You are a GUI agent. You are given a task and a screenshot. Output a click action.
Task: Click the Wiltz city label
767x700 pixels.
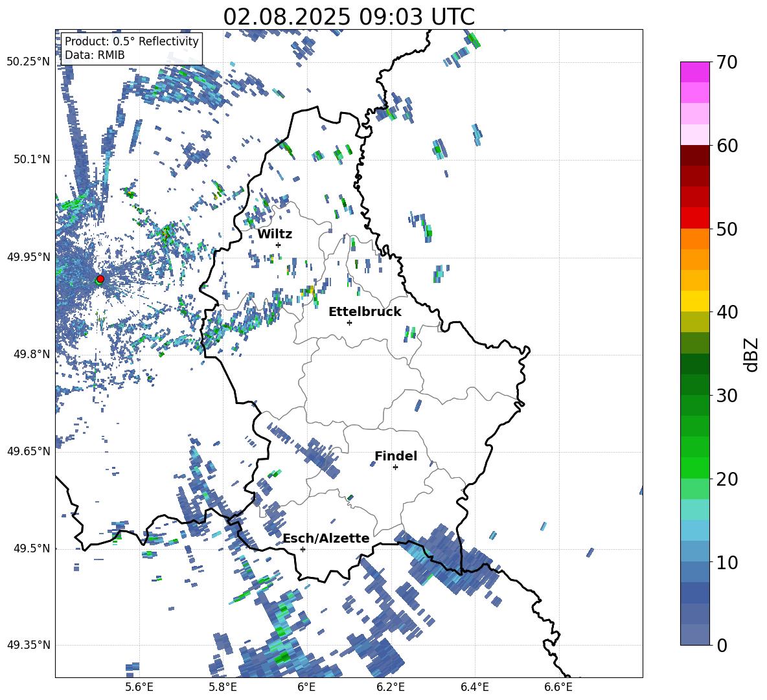(275, 234)
